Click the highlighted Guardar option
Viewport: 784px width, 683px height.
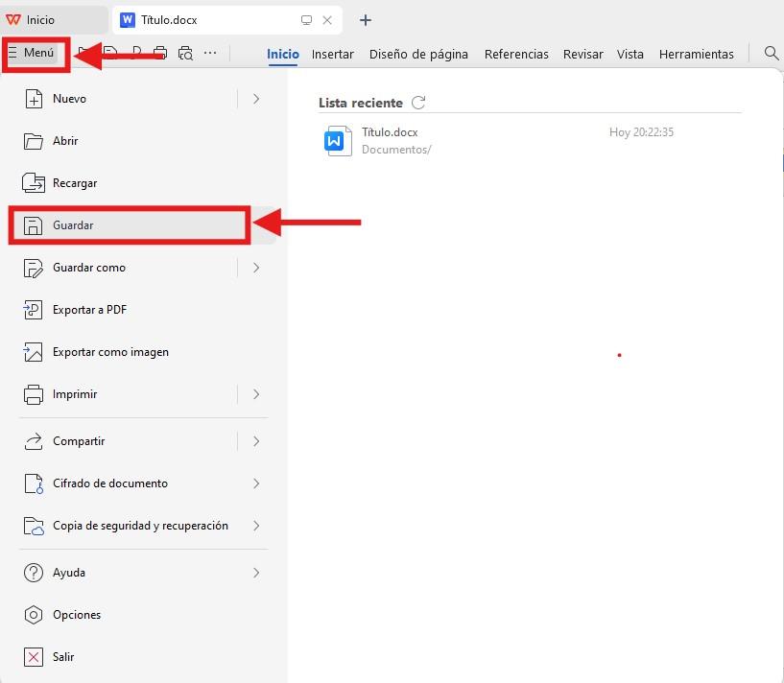coord(74,224)
